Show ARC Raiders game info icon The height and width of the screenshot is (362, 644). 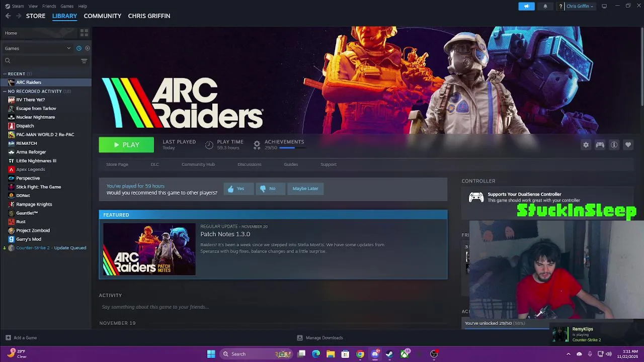614,145
